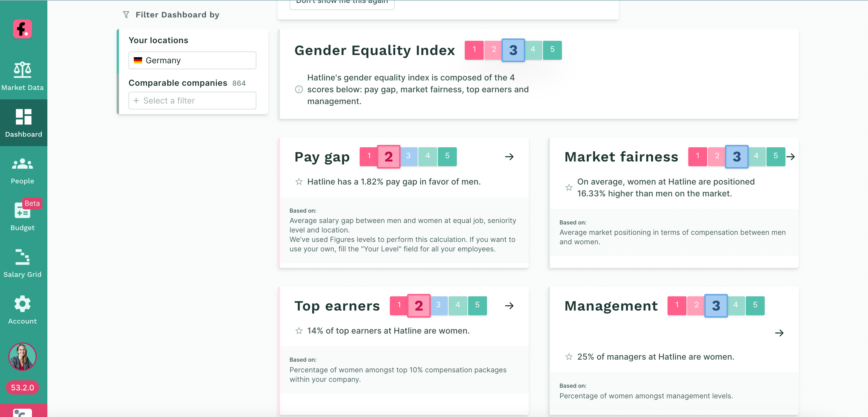Open Account settings gear
The image size is (868, 417).
coord(22,310)
